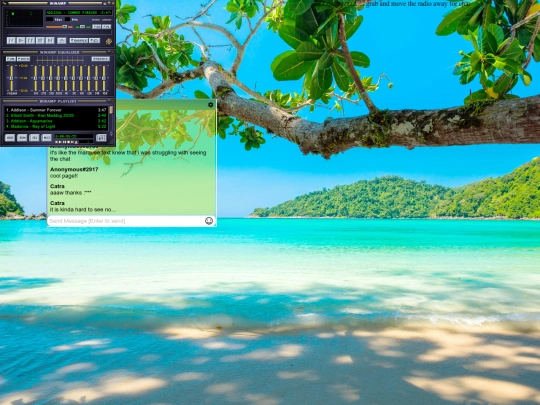Screen dimensions: 540x405
Task: Pause the song in Winamp
Action: 31,41
